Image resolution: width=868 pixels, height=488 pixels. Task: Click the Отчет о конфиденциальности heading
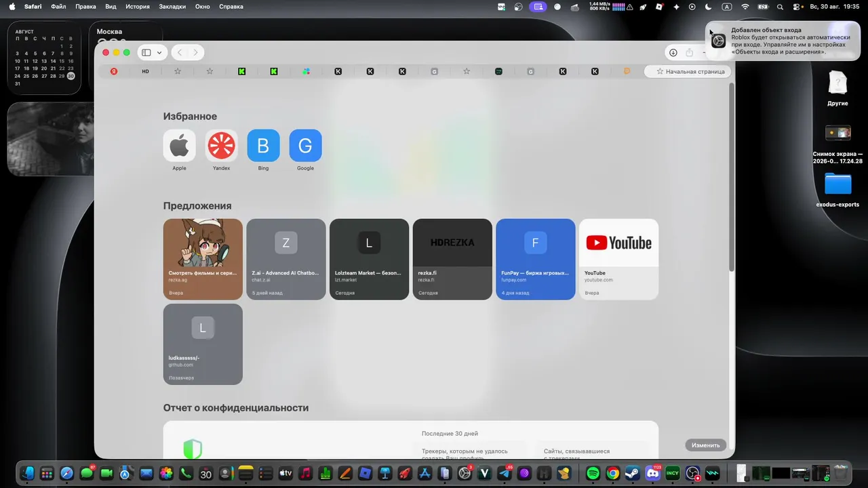(x=236, y=408)
